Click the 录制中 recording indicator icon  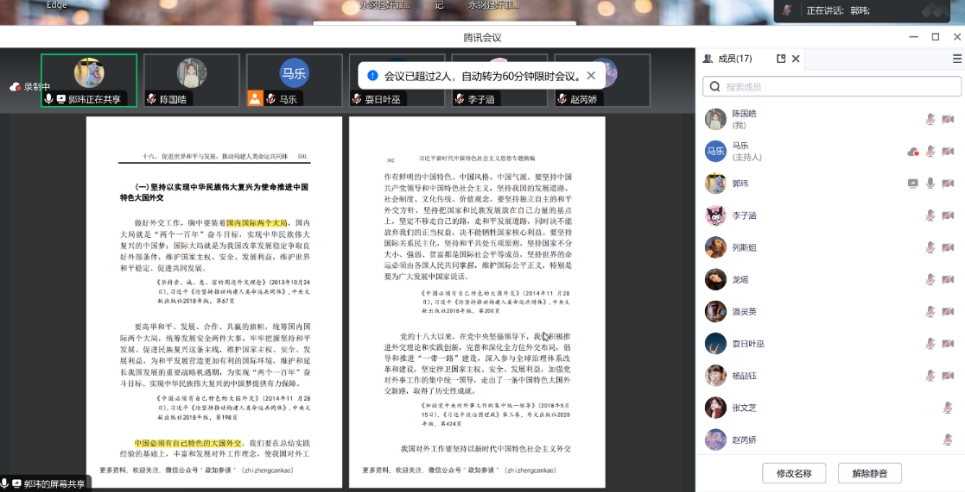click(15, 87)
